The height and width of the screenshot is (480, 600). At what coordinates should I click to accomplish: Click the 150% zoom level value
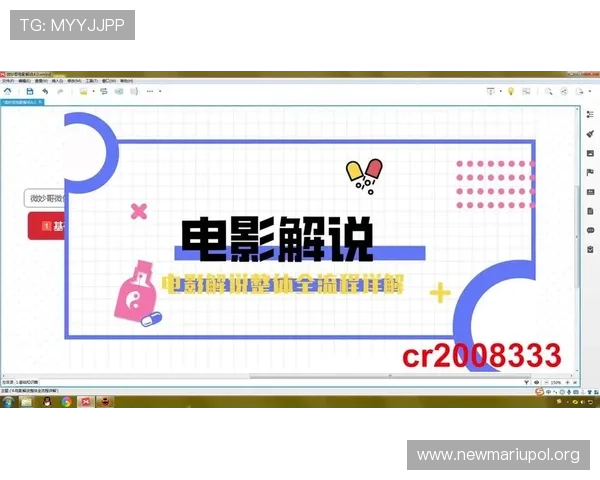(556, 382)
